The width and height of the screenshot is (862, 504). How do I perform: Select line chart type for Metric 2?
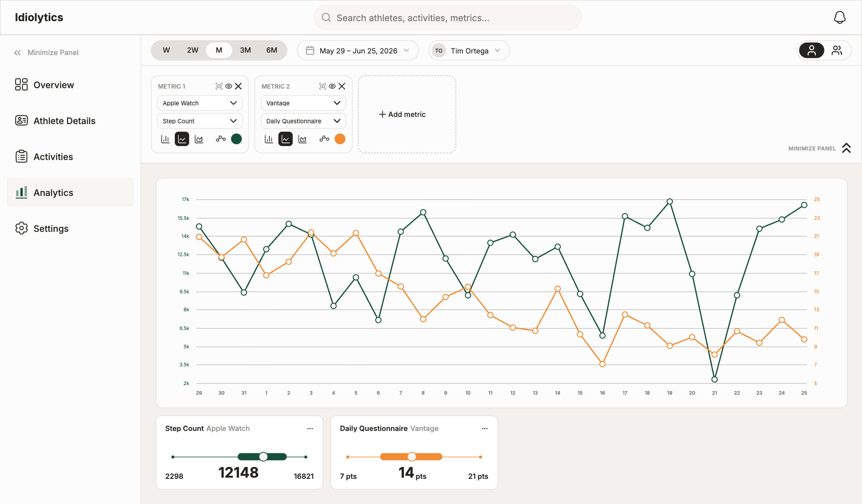[x=285, y=139]
